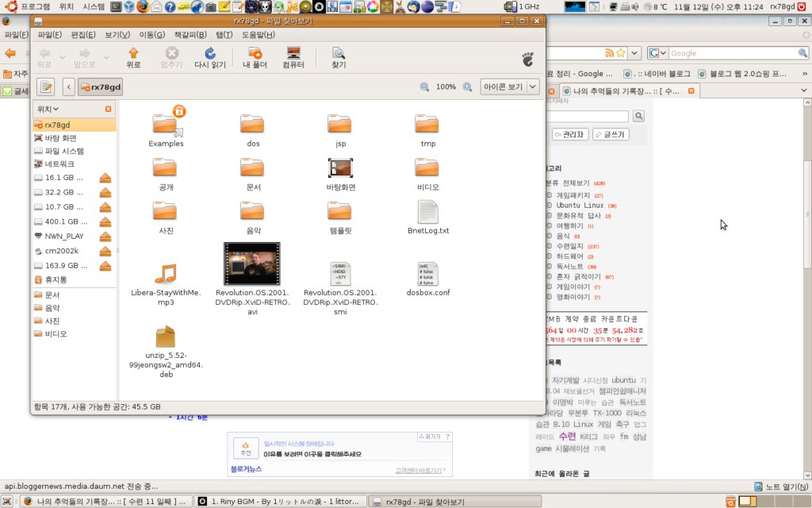This screenshot has height=508, width=812.
Task: Eject the 400.1 GB volume
Action: click(105, 222)
